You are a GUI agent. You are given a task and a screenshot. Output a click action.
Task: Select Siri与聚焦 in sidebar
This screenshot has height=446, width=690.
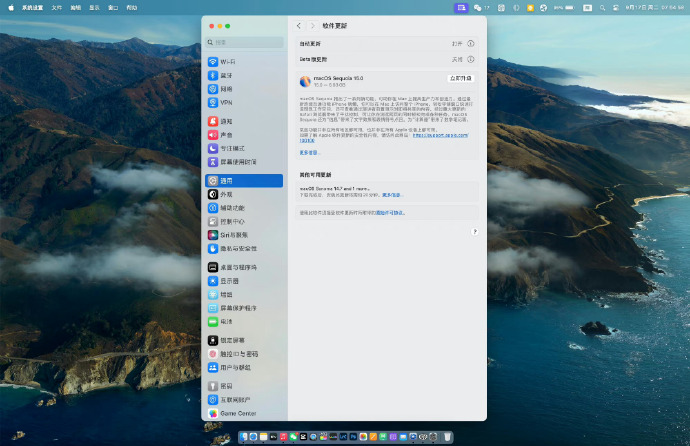[244, 235]
